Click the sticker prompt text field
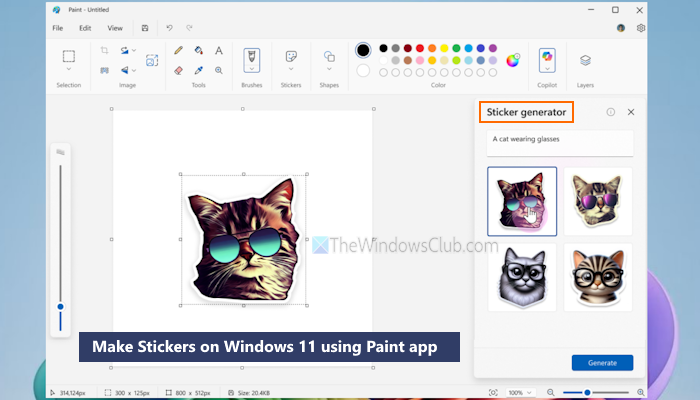Viewport: 700px width, 400px height. coord(560,142)
